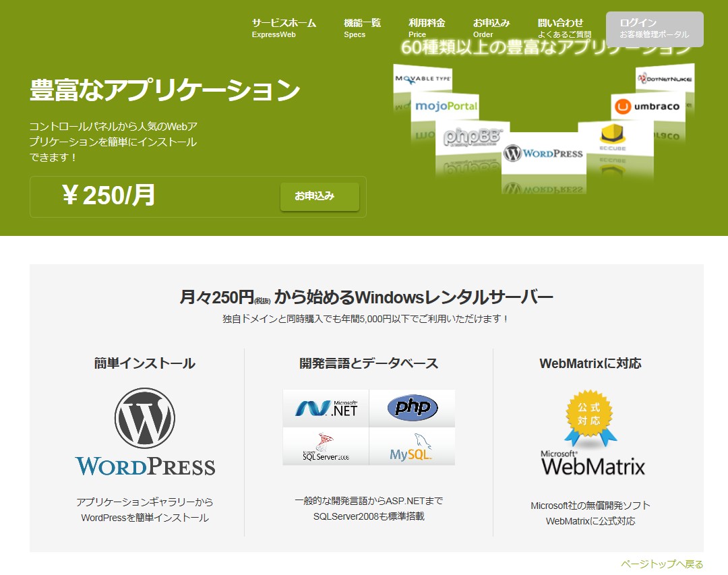Click the ログイン customer portal button

coord(655,29)
